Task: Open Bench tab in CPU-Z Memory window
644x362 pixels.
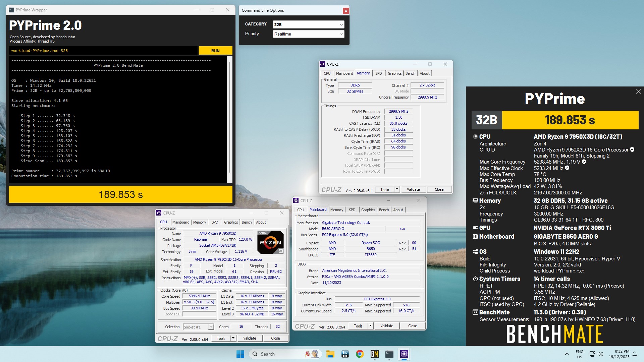Action: [410, 73]
